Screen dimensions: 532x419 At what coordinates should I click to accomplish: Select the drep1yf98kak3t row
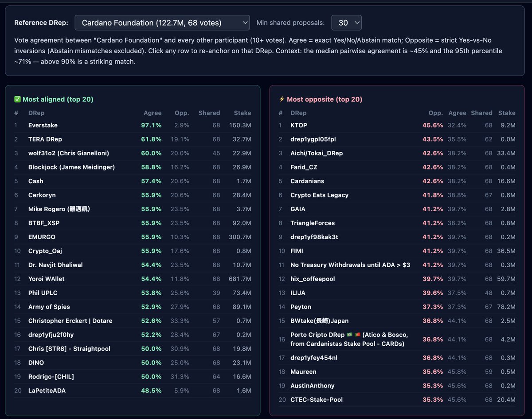tap(397, 237)
